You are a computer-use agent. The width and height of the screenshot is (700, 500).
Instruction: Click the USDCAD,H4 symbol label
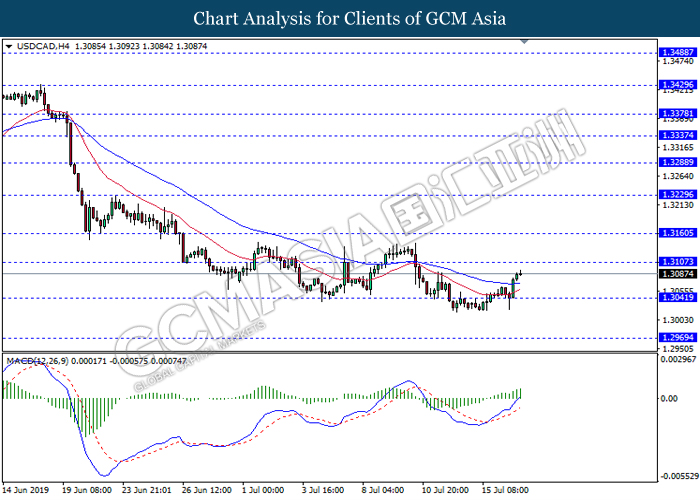38,46
